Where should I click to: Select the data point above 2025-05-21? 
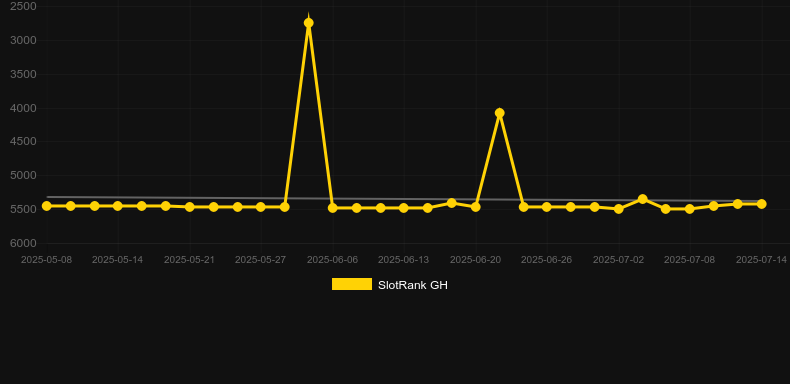189,207
